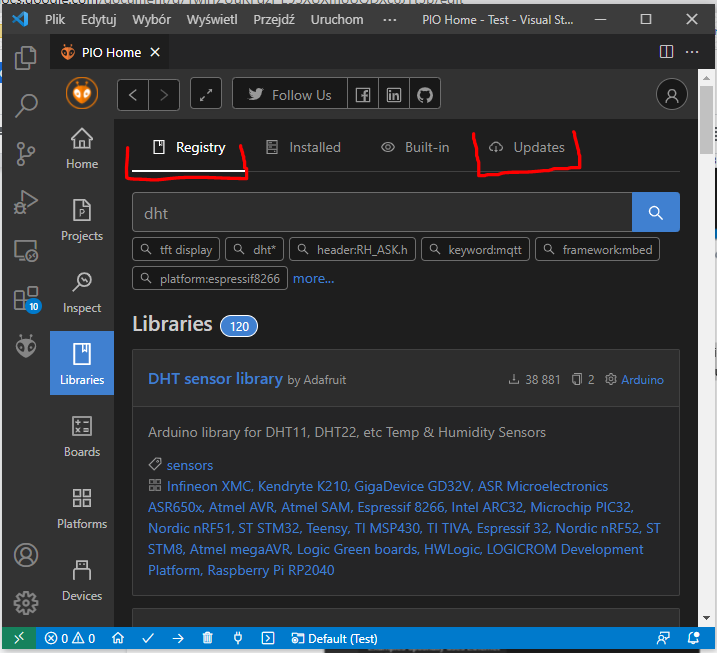Click PlatformIO Build checkmark in status bar
The width and height of the screenshot is (717, 653).
click(148, 638)
